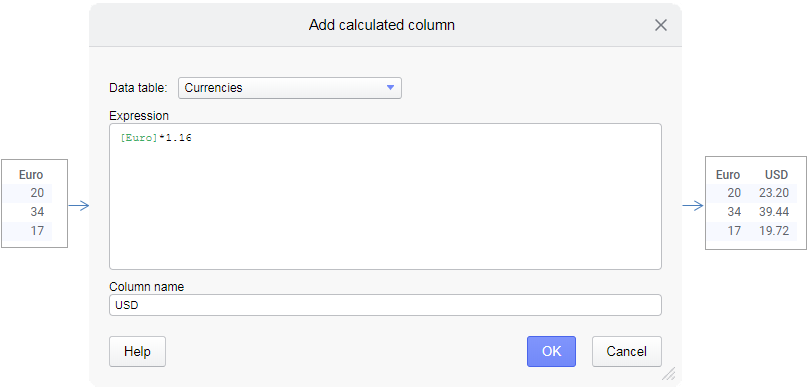810x390 pixels.
Task: Close the Add calculated column dialog
Action: point(661,25)
